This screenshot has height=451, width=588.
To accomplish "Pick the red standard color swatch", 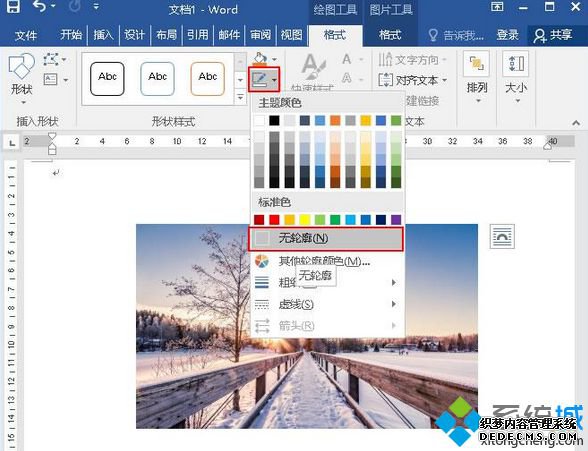I will [x=274, y=220].
